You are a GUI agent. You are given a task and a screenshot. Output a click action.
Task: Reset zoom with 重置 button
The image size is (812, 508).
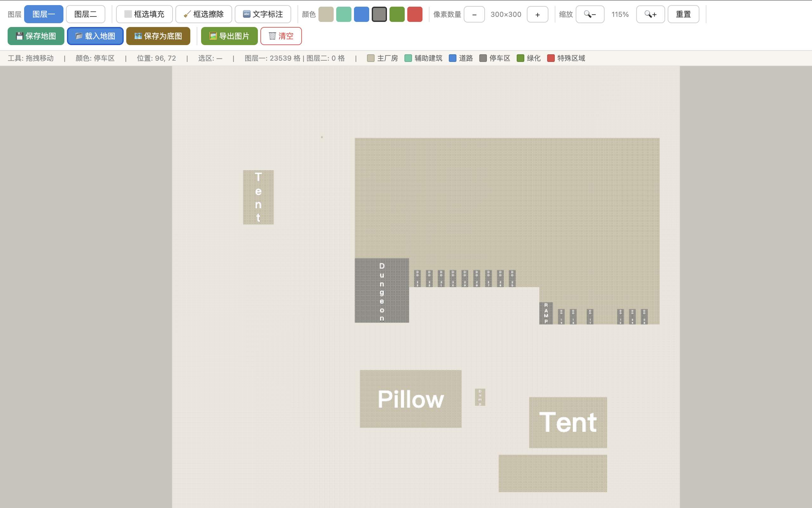click(x=683, y=15)
